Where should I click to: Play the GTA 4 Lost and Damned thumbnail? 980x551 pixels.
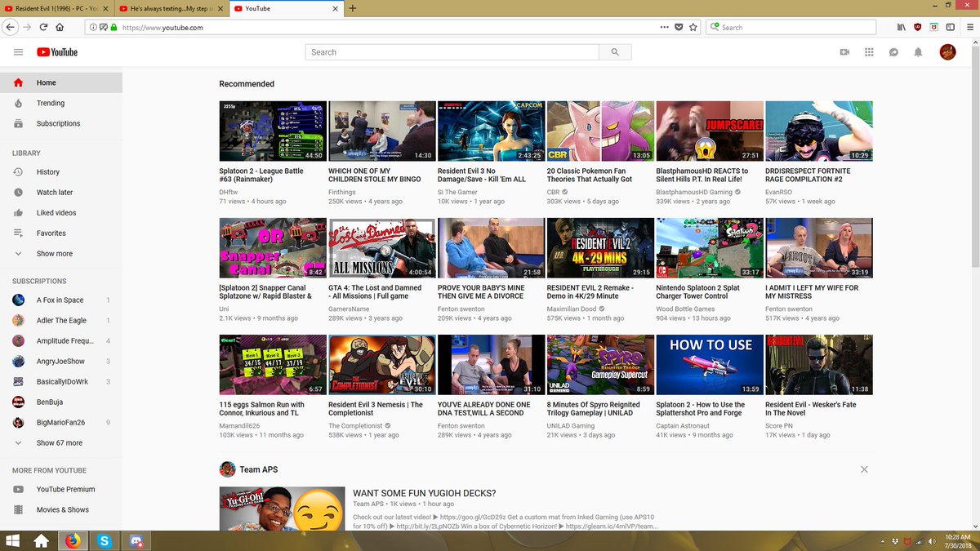point(381,248)
